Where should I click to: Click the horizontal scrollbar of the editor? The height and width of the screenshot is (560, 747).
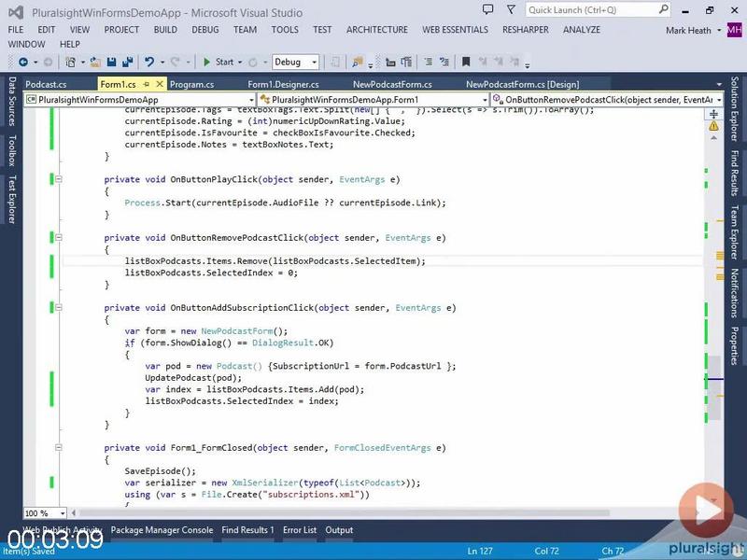[344, 512]
